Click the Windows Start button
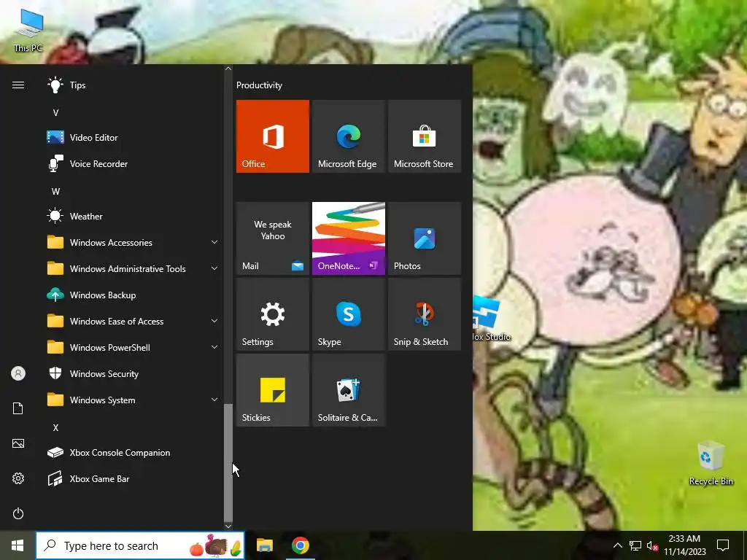Viewport: 747px width, 560px height. (x=18, y=545)
